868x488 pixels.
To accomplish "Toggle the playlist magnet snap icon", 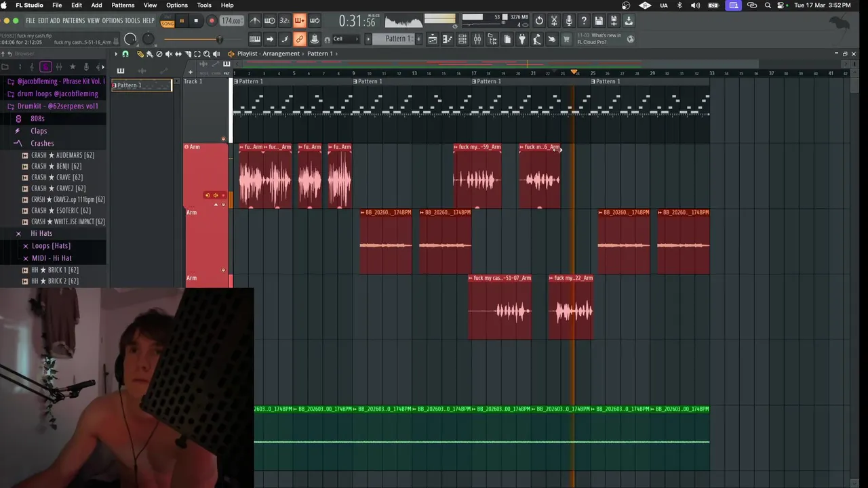I will 125,54.
